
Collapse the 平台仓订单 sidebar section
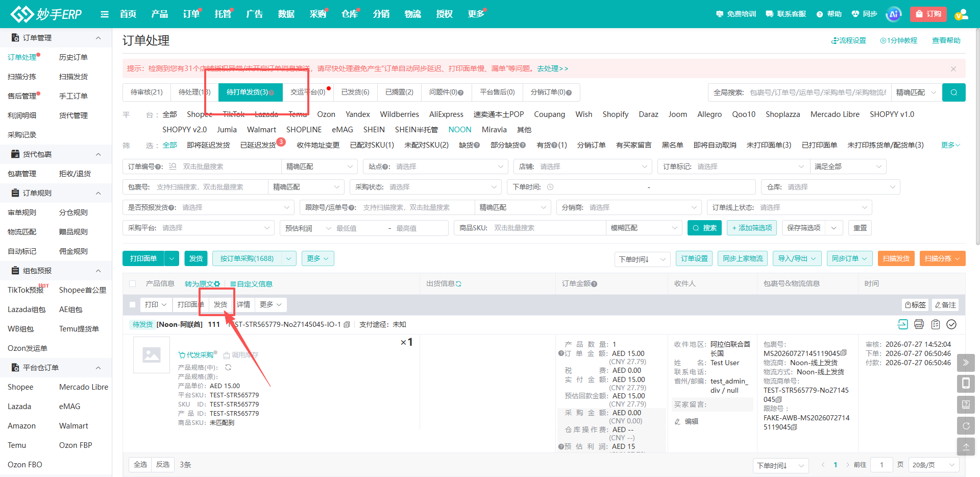click(x=98, y=368)
